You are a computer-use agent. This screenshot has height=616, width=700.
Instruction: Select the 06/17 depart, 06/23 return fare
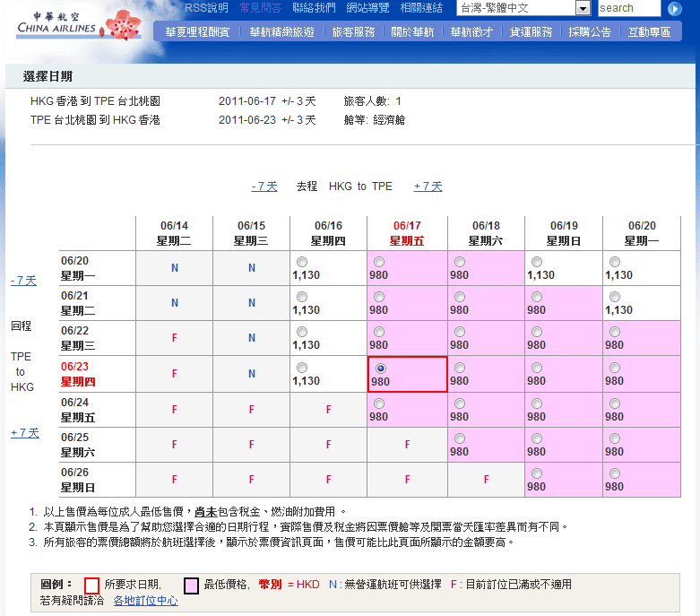pos(381,368)
